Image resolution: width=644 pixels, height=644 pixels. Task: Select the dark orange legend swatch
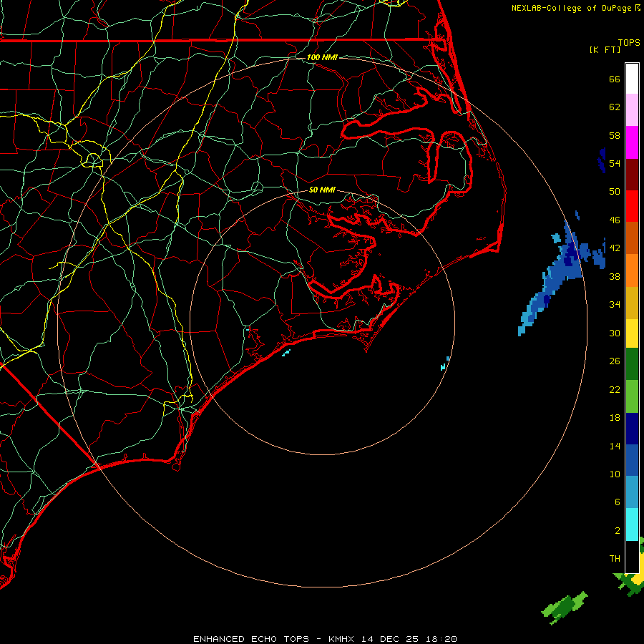point(632,238)
